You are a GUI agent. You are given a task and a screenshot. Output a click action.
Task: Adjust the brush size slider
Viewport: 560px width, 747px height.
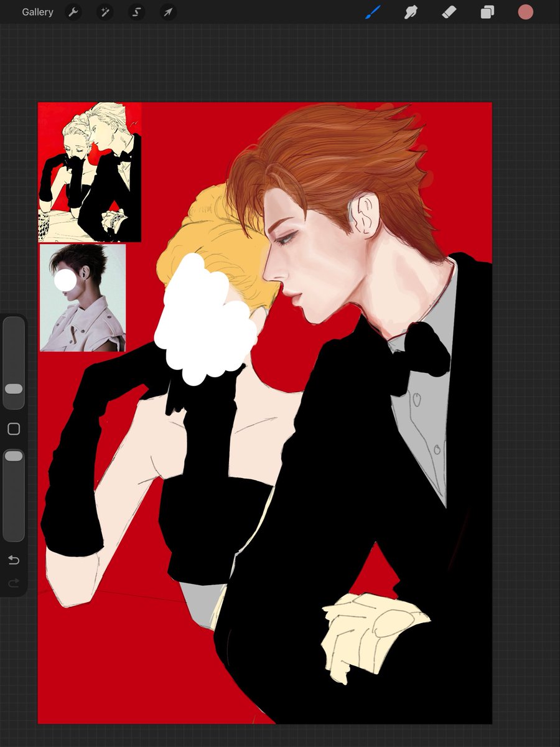(x=14, y=363)
